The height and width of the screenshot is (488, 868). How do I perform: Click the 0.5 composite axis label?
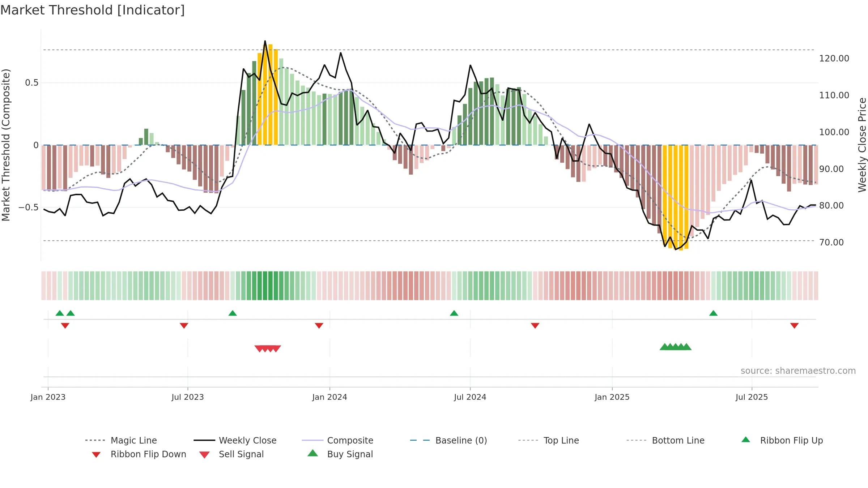32,83
